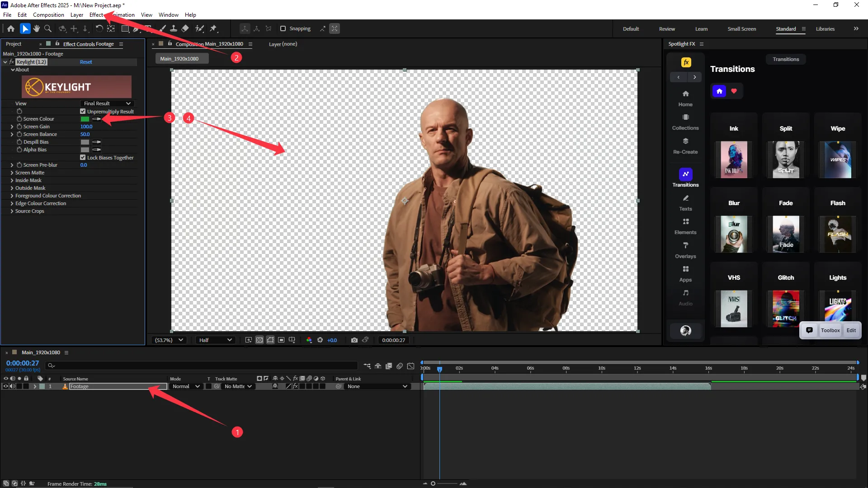868x488 pixels.
Task: Select the Hand tool in toolbar
Action: coord(37,28)
